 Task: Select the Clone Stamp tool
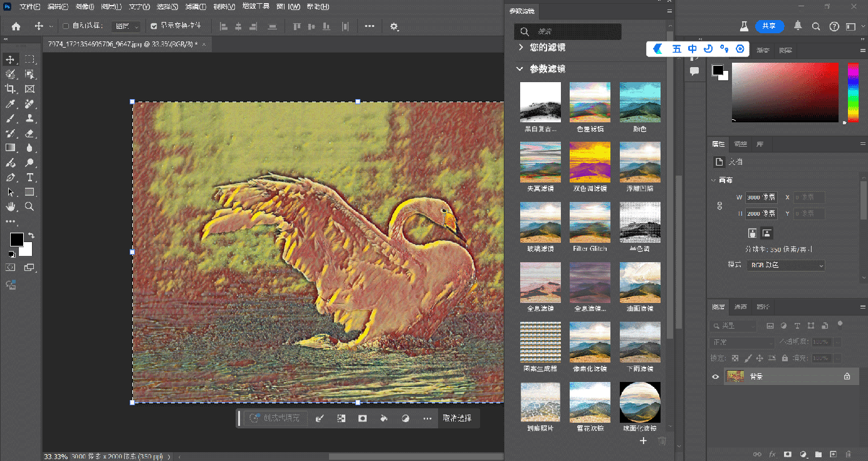pyautogui.click(x=29, y=118)
